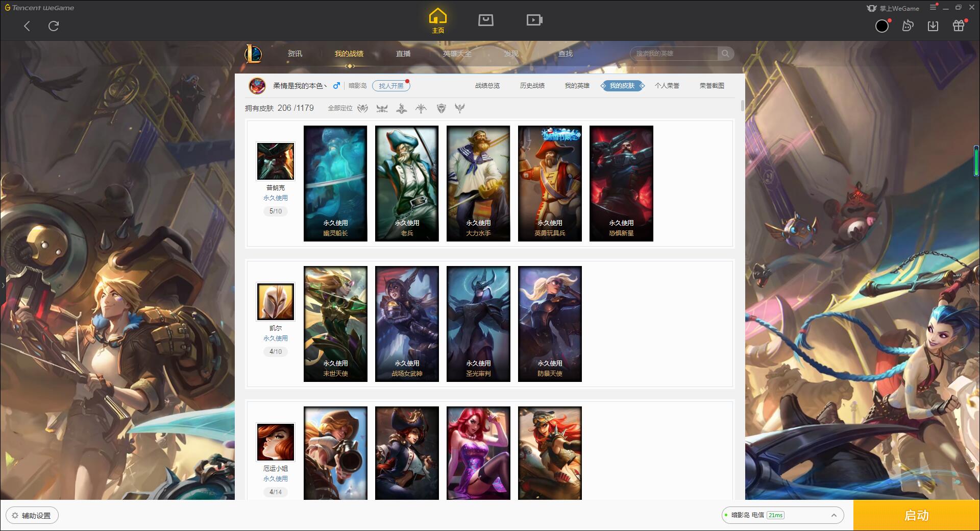
Task: Open the hamburger main menu
Action: click(x=933, y=8)
